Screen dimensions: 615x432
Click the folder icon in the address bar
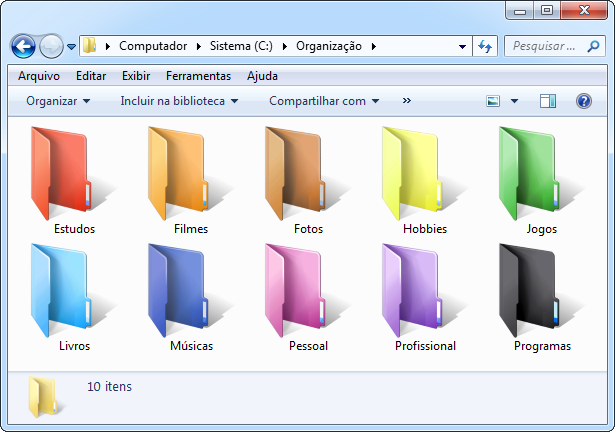point(90,46)
